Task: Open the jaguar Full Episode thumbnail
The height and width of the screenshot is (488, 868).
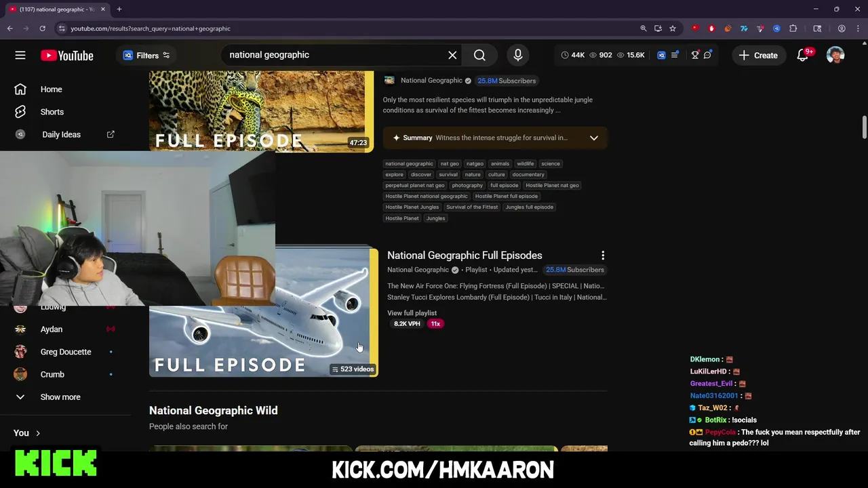Action: pos(261,112)
